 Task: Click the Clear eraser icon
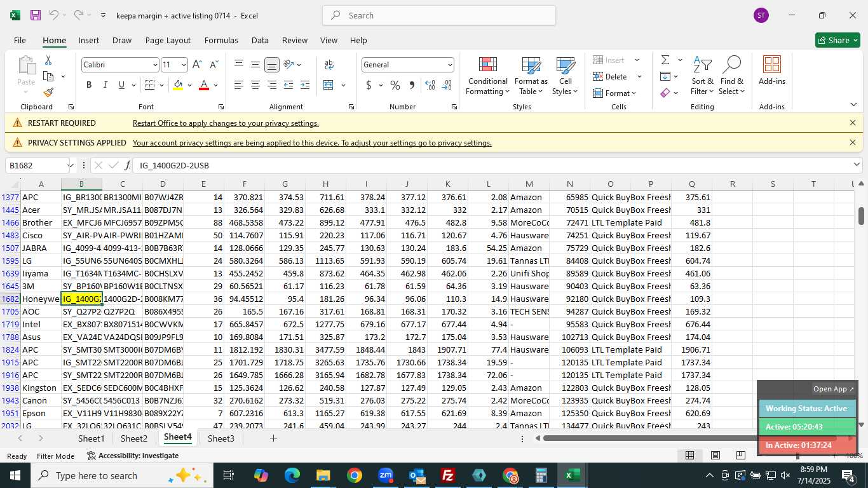665,93
